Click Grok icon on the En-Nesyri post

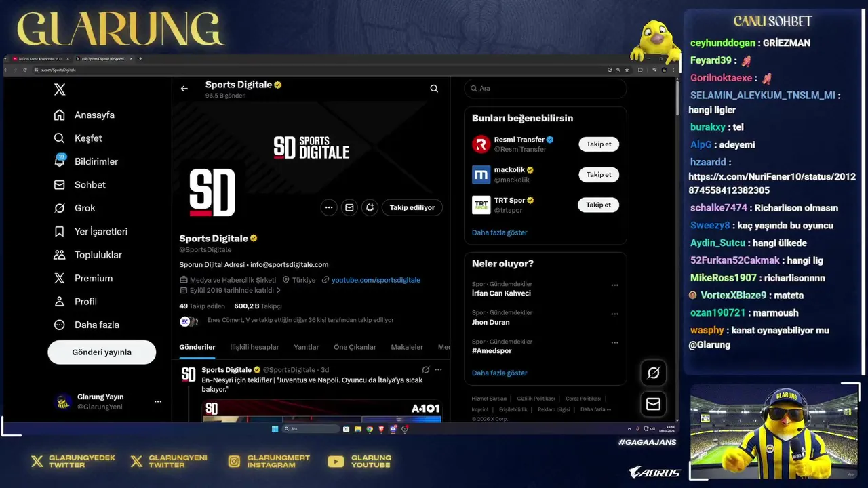click(425, 370)
